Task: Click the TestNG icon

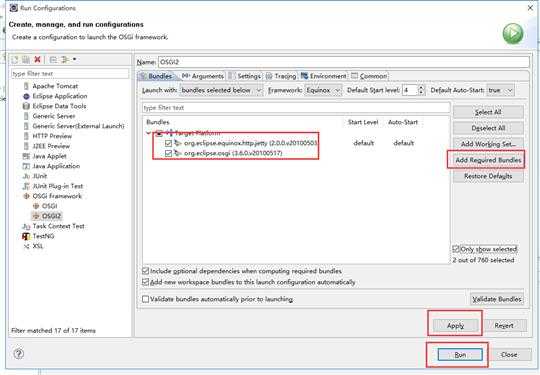Action: point(26,236)
